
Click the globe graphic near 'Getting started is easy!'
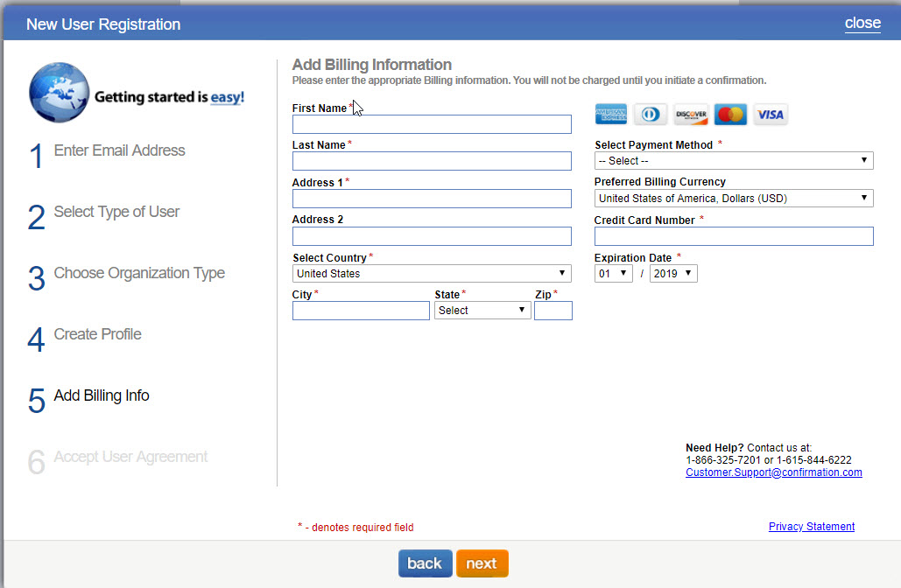(x=58, y=91)
